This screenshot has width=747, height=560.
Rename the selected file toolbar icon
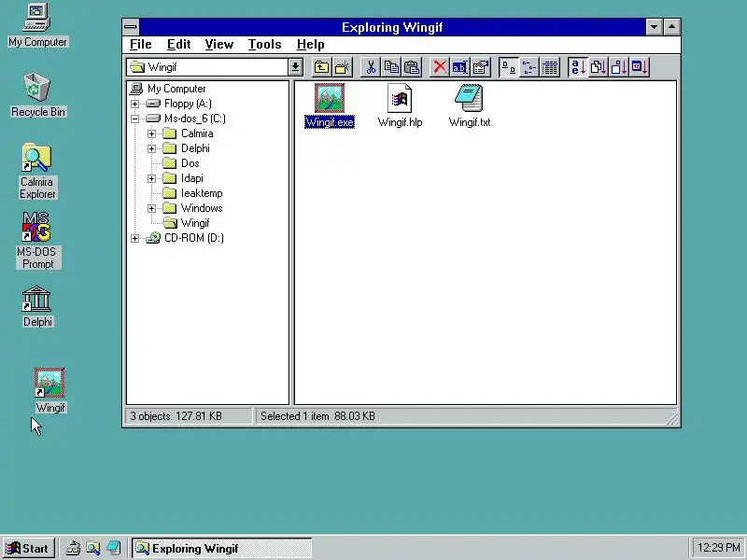(x=460, y=67)
